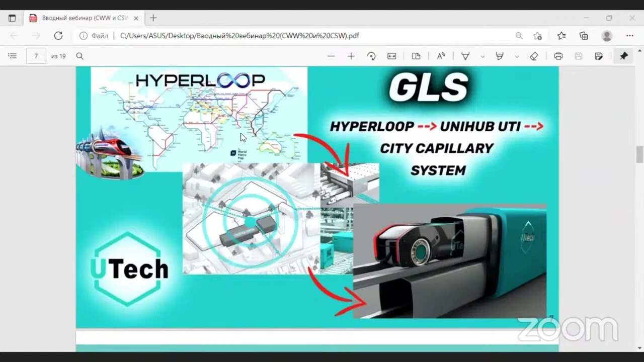Search within the PDF document
This screenshot has height=362, width=644.
pos(79,56)
